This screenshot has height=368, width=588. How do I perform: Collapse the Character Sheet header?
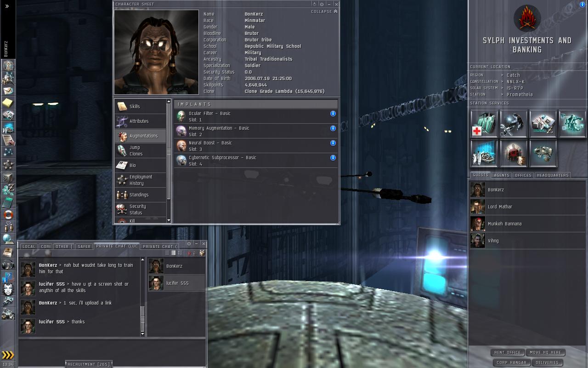click(x=324, y=11)
